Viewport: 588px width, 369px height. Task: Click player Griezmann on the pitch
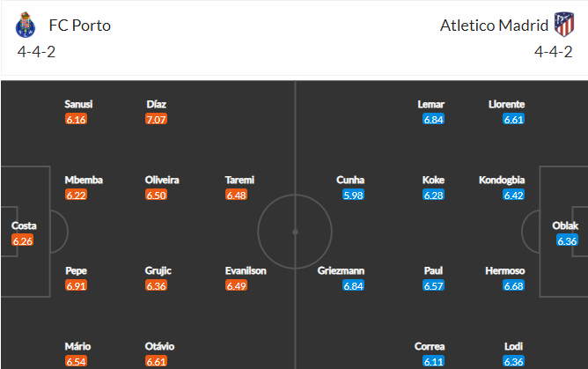pos(341,270)
